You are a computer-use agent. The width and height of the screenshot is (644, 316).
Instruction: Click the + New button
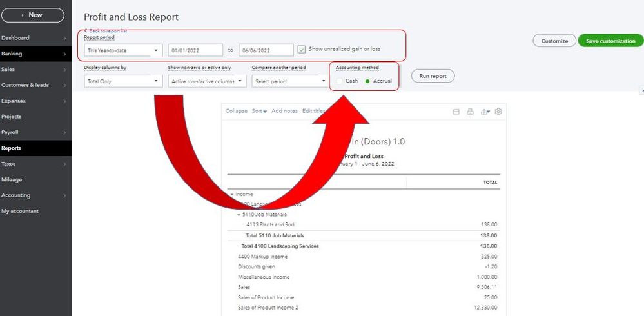(x=33, y=15)
